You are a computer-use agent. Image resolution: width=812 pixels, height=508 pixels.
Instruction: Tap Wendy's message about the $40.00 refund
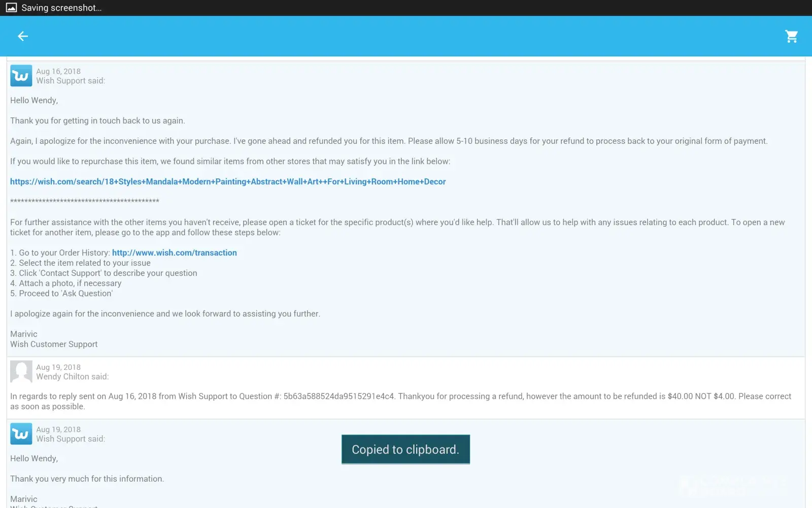pyautogui.click(x=400, y=401)
